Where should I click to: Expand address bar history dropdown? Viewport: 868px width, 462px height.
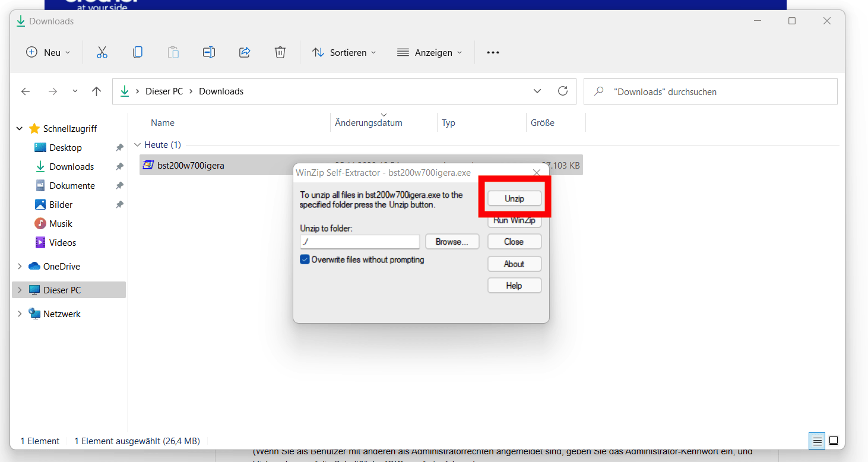pyautogui.click(x=537, y=91)
